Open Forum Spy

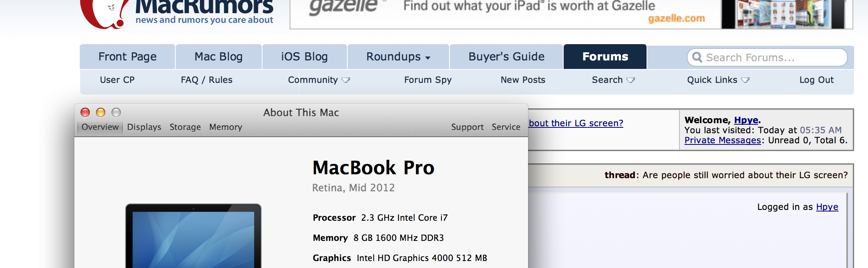428,80
